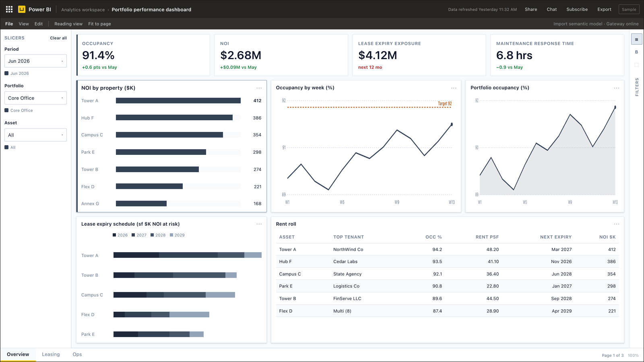The width and height of the screenshot is (644, 362).
Task: Sort rent roll by OCC % header
Action: click(x=433, y=237)
